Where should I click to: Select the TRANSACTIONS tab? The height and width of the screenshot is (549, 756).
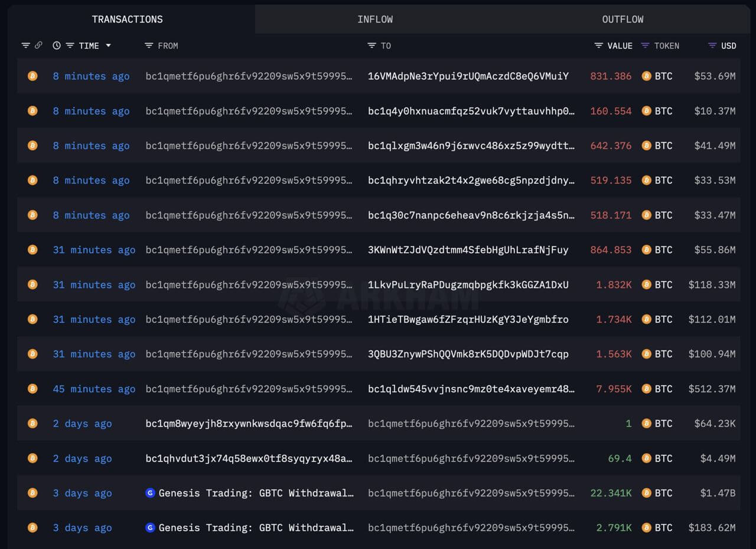point(128,20)
